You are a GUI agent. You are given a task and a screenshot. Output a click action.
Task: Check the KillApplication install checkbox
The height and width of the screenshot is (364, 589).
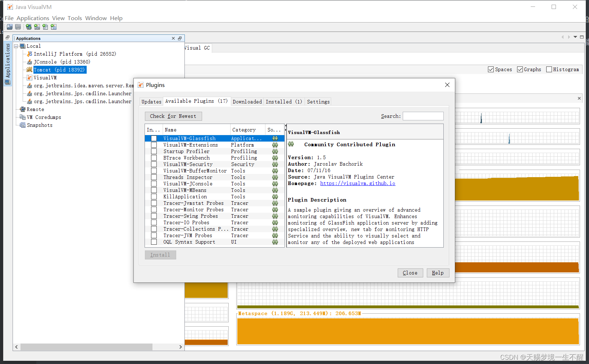154,197
